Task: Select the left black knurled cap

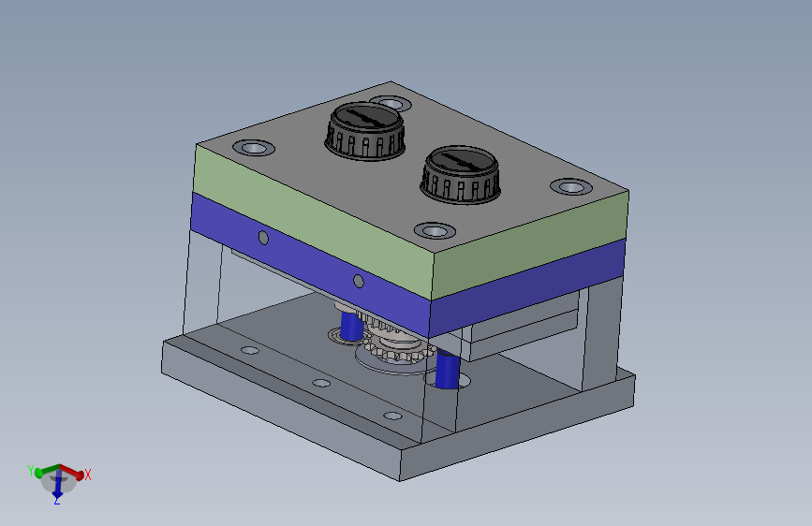Action: [x=365, y=131]
